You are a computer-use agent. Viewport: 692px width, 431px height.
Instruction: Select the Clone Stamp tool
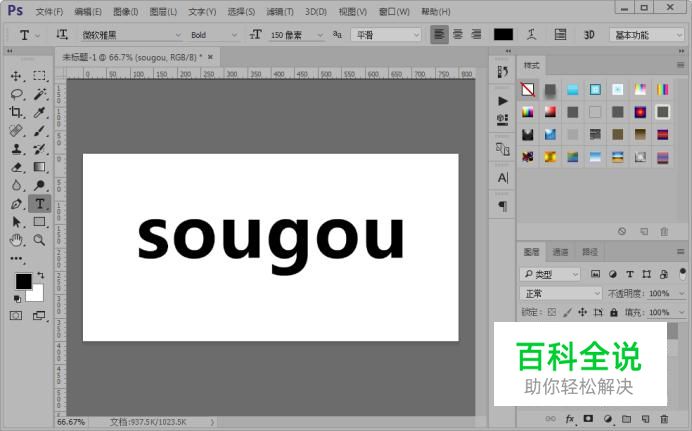[x=16, y=149]
